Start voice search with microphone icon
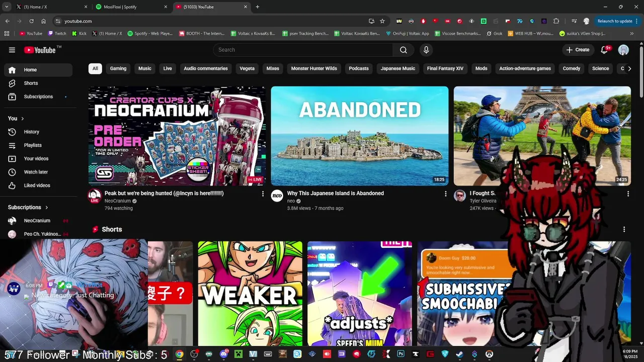644x362 pixels. [426, 50]
